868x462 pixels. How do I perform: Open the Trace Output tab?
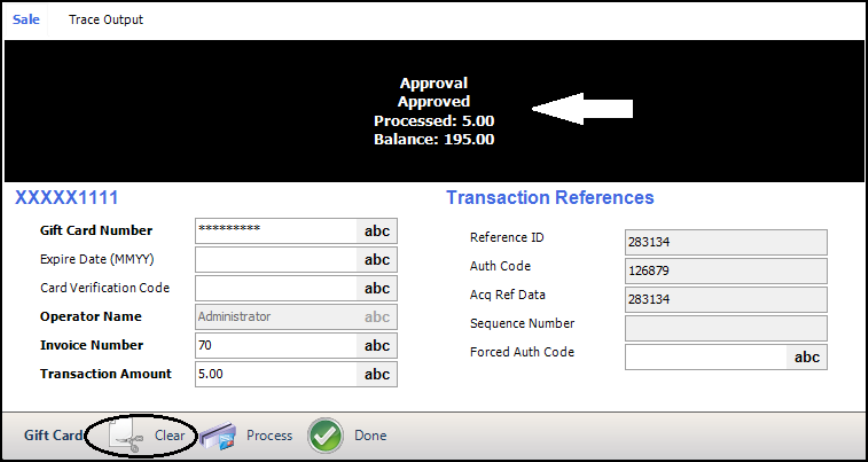(106, 19)
